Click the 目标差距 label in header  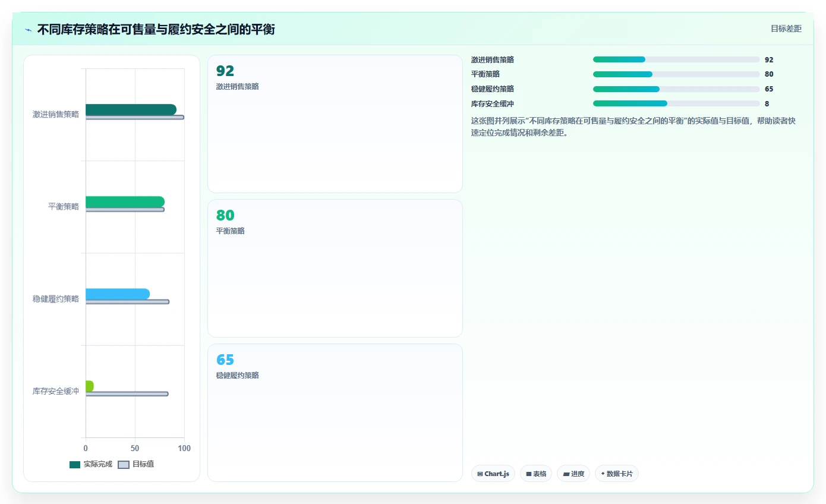786,29
